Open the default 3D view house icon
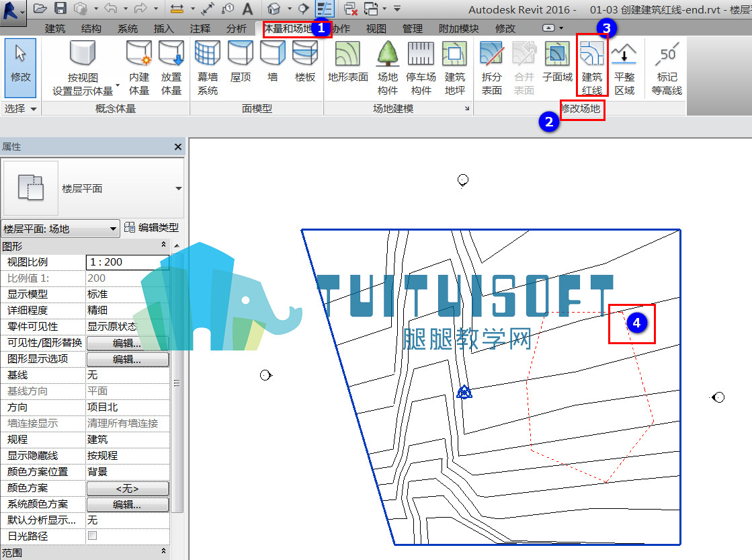The height and width of the screenshot is (560, 752). pyautogui.click(x=274, y=9)
